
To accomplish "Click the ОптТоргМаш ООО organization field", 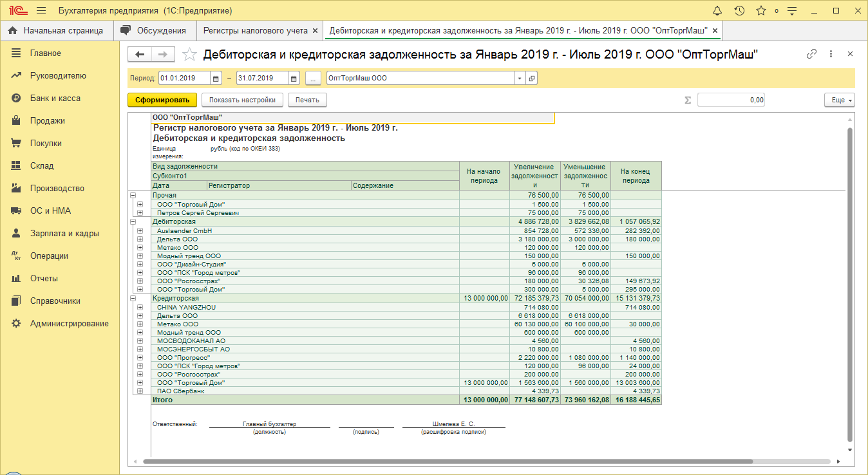I will click(x=420, y=79).
